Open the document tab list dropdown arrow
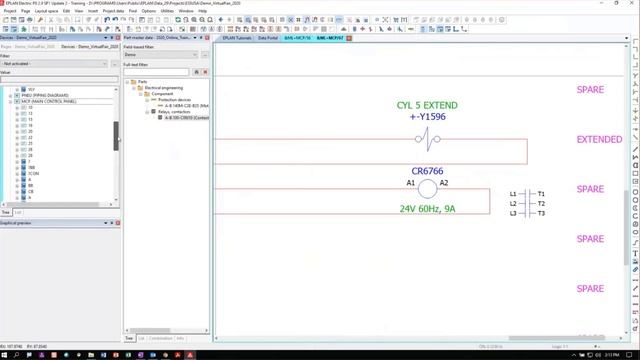Viewport: 640px width, 360px height. coord(627,38)
